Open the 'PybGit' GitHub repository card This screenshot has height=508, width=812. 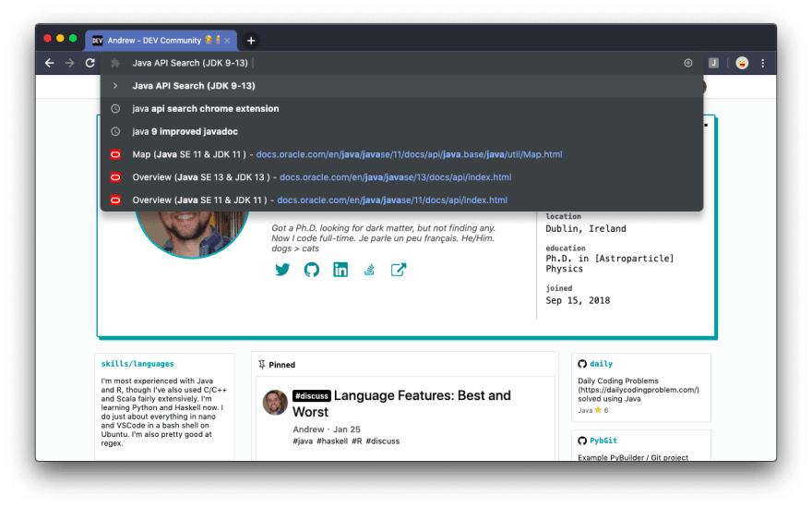pyautogui.click(x=641, y=445)
